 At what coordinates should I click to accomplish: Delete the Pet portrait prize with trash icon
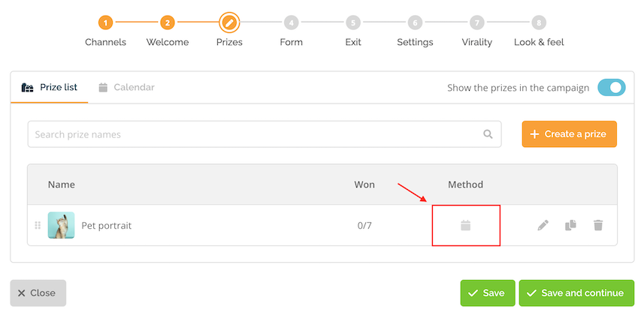598,225
